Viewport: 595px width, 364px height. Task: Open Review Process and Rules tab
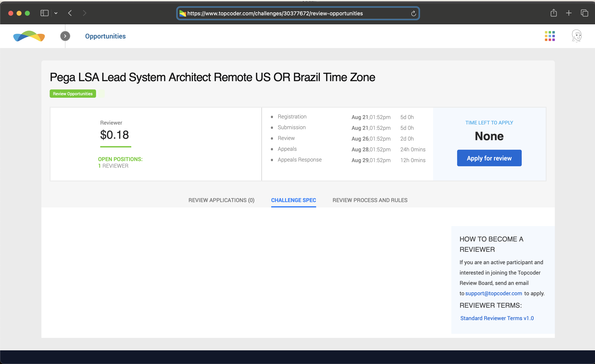pos(370,200)
